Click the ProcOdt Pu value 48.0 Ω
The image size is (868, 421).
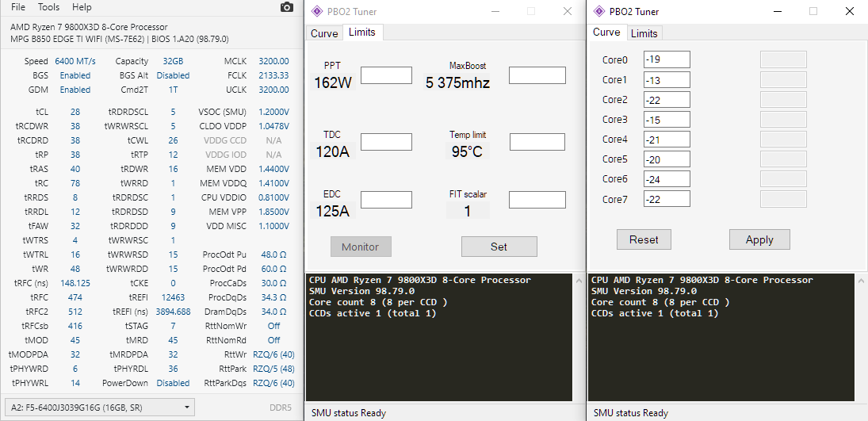(x=273, y=255)
